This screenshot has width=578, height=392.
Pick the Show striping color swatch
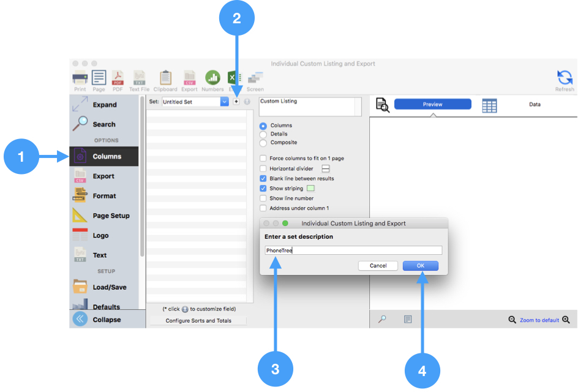tap(310, 189)
